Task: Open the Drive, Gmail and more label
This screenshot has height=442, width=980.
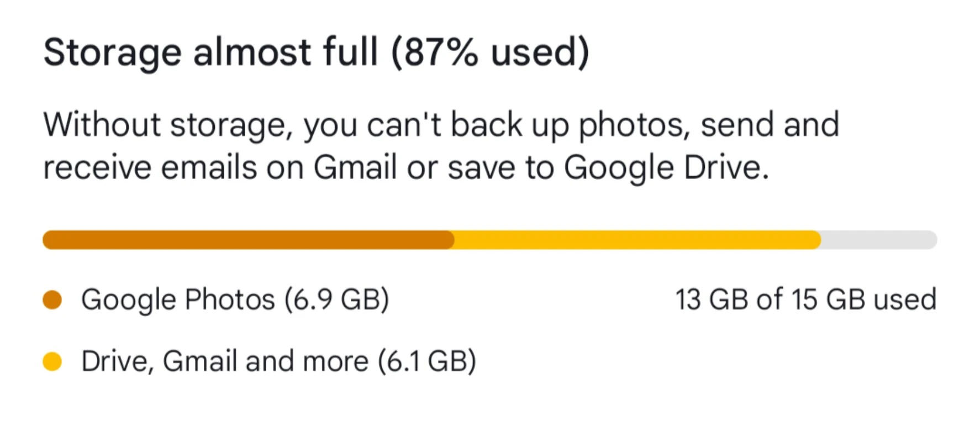Action: 278,362
